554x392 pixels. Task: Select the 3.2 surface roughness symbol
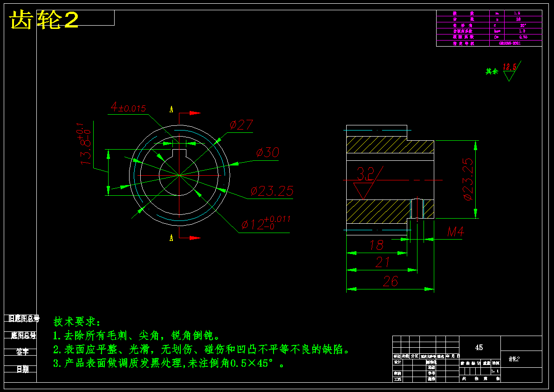point(368,183)
